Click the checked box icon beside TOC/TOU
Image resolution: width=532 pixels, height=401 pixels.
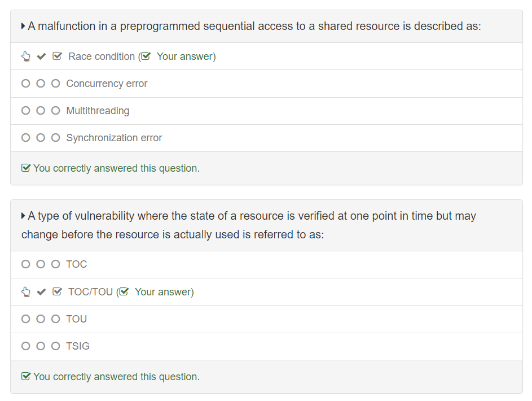click(x=57, y=292)
